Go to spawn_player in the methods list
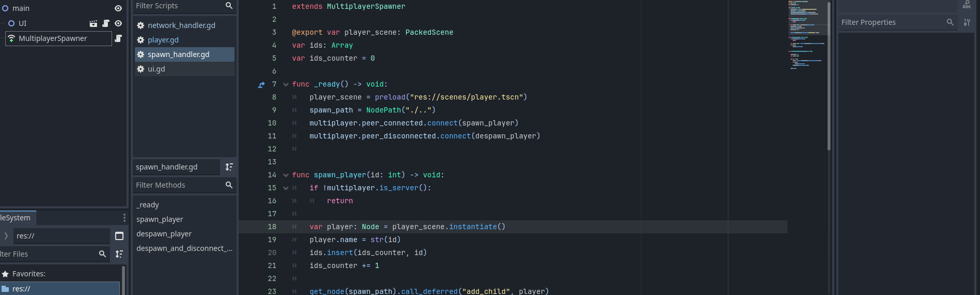Image resolution: width=980 pixels, height=295 pixels. [160, 219]
